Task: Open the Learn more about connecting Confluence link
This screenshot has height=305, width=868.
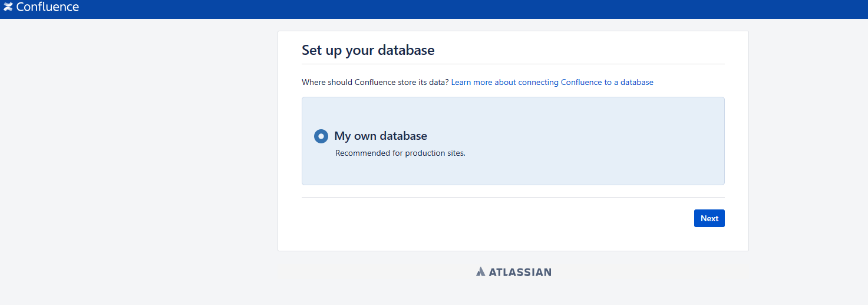Action: (552, 83)
